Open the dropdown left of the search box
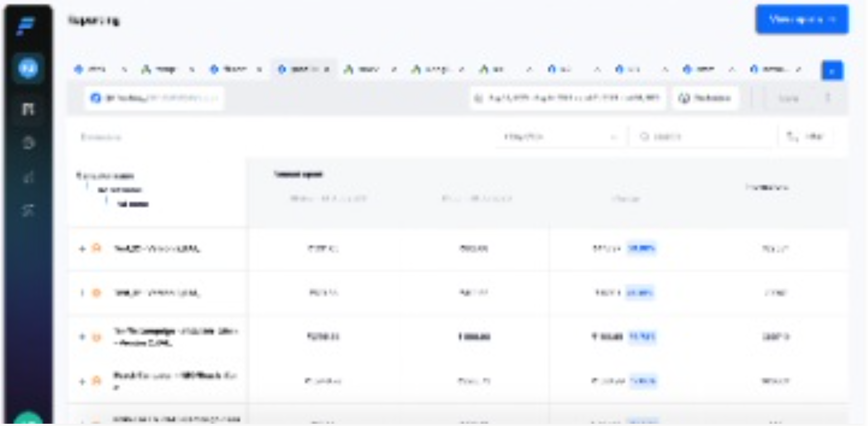 click(560, 137)
